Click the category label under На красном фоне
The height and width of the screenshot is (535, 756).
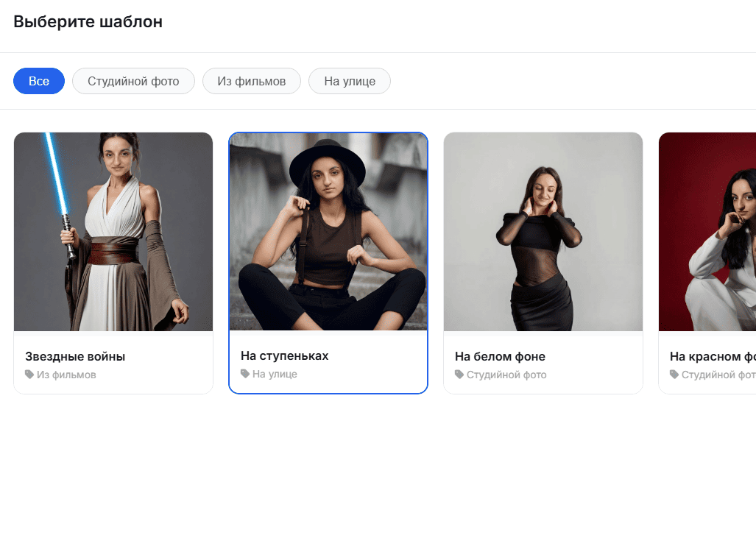pos(718,375)
